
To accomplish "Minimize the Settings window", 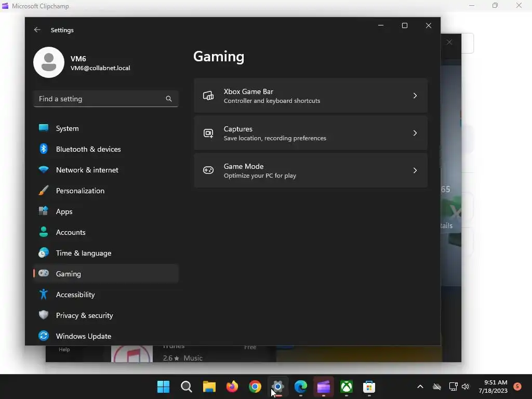I will coord(381,25).
